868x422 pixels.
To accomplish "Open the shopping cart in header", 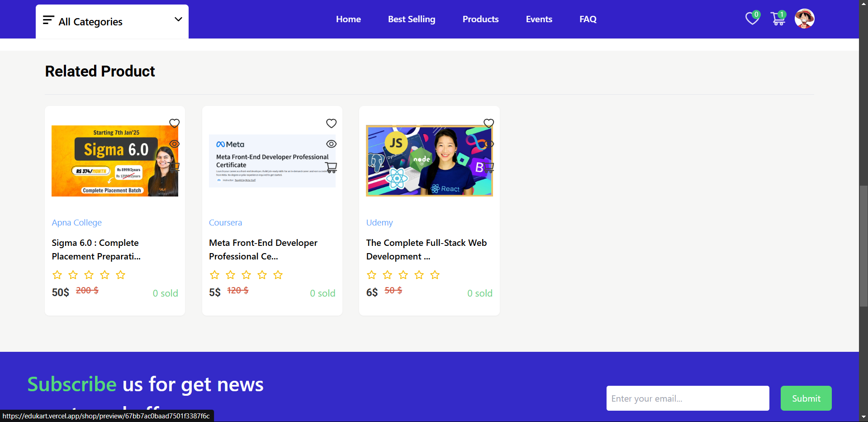I will point(778,19).
